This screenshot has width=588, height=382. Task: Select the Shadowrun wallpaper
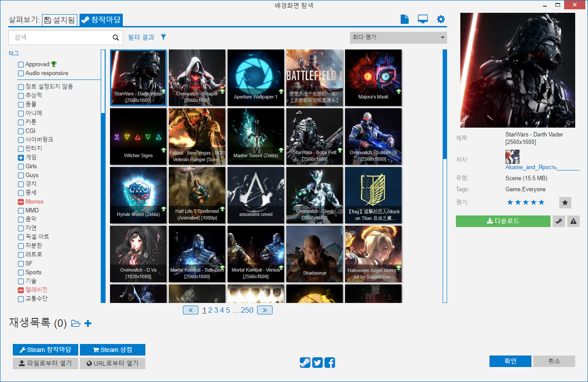(315, 254)
